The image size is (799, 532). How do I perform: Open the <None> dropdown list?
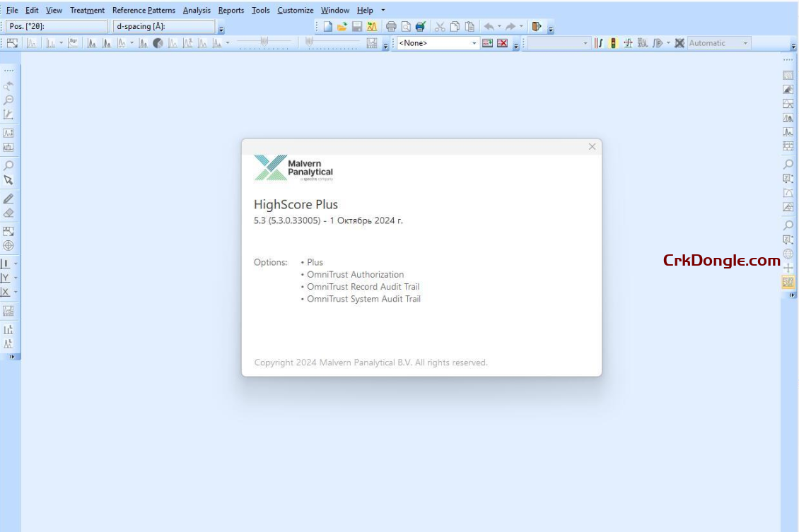(474, 43)
